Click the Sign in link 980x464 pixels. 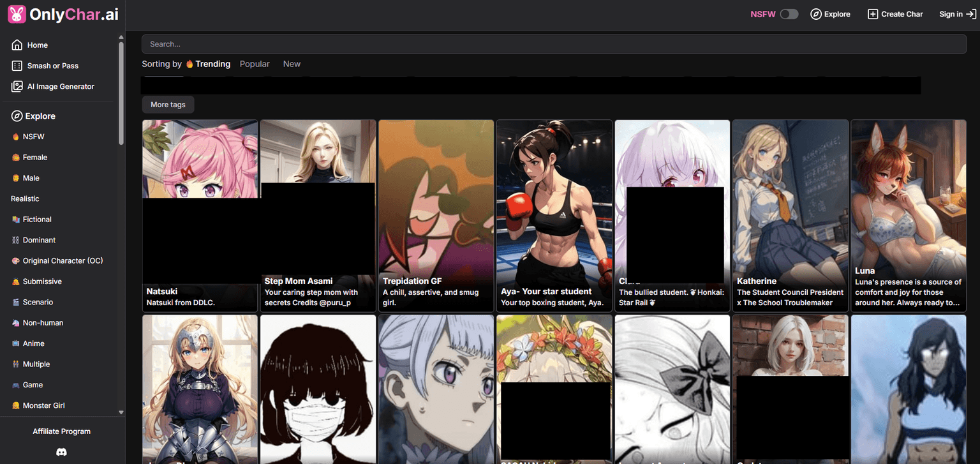957,14
